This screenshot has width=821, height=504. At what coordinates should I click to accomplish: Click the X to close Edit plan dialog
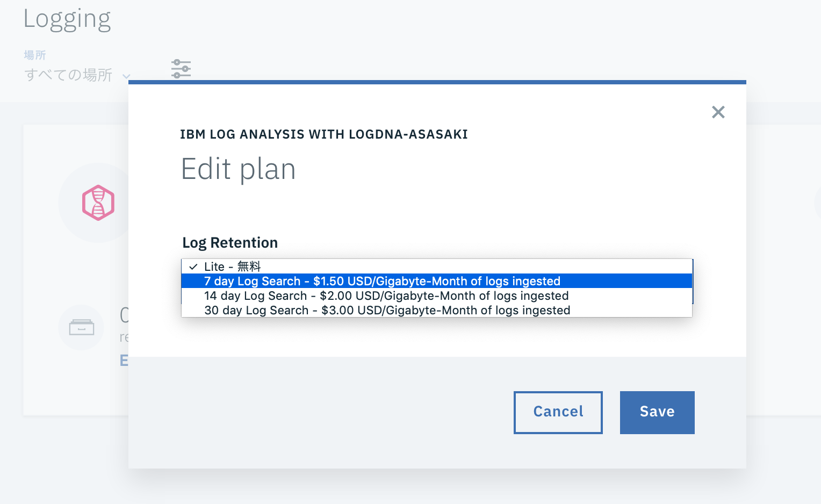pos(718,112)
